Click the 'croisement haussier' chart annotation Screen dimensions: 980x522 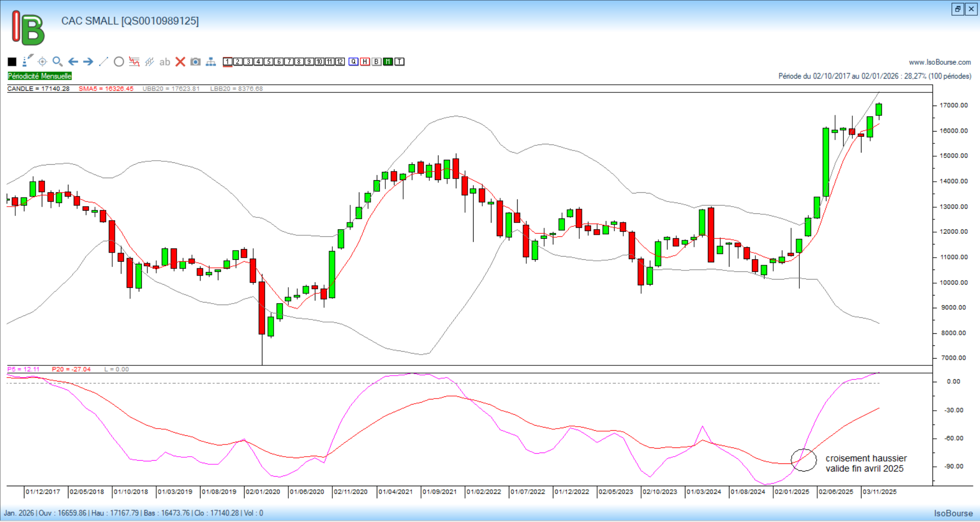click(866, 463)
